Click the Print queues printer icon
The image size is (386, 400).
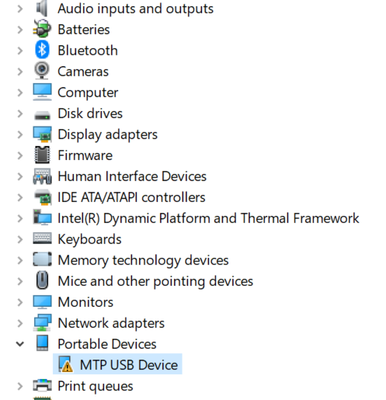42,386
